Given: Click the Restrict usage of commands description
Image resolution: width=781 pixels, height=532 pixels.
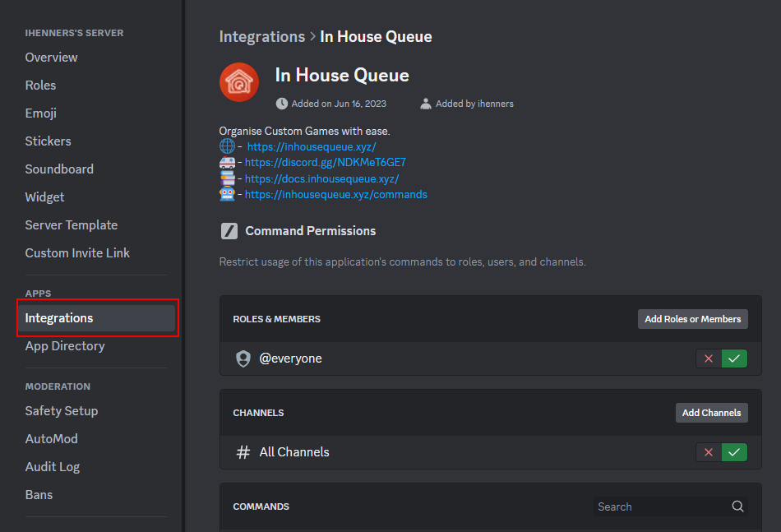Looking at the screenshot, I should coord(403,262).
